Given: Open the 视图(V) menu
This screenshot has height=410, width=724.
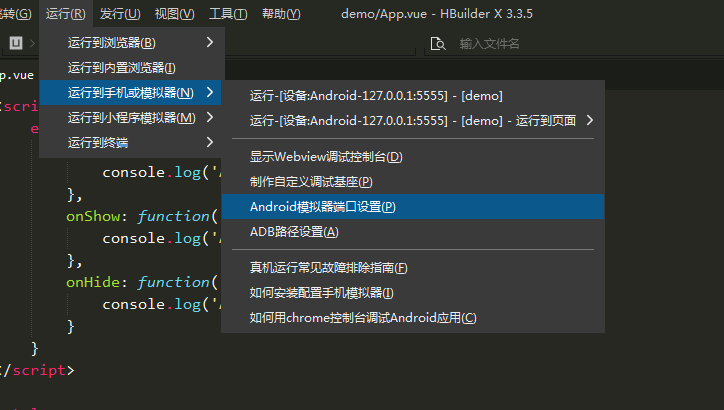Looking at the screenshot, I should (175, 14).
